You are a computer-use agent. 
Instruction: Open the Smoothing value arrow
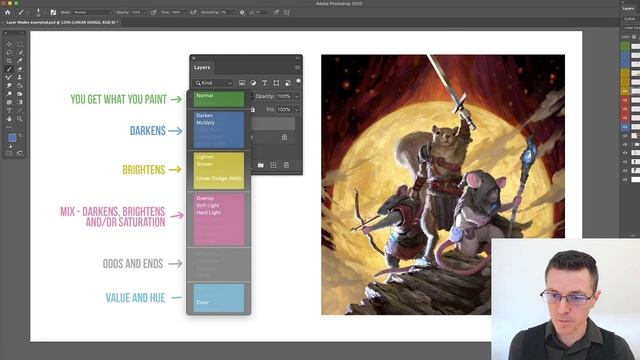(x=234, y=12)
